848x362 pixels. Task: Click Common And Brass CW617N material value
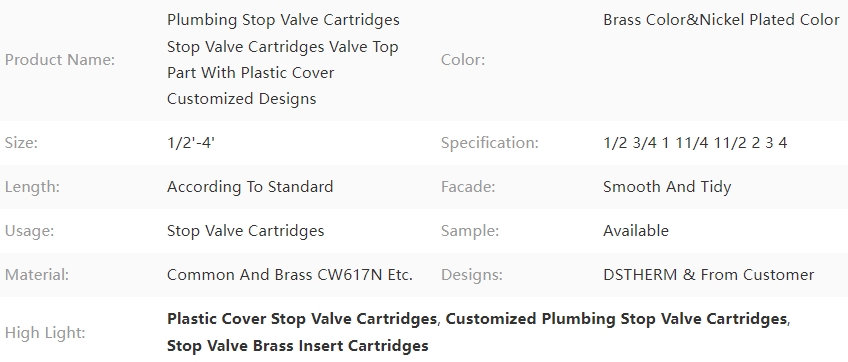tap(290, 275)
